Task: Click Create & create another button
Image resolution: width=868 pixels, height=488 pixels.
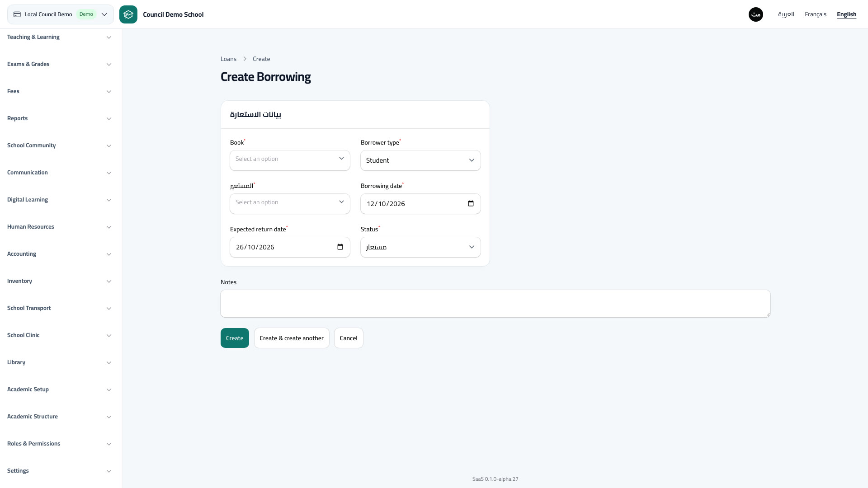Action: coord(292,338)
